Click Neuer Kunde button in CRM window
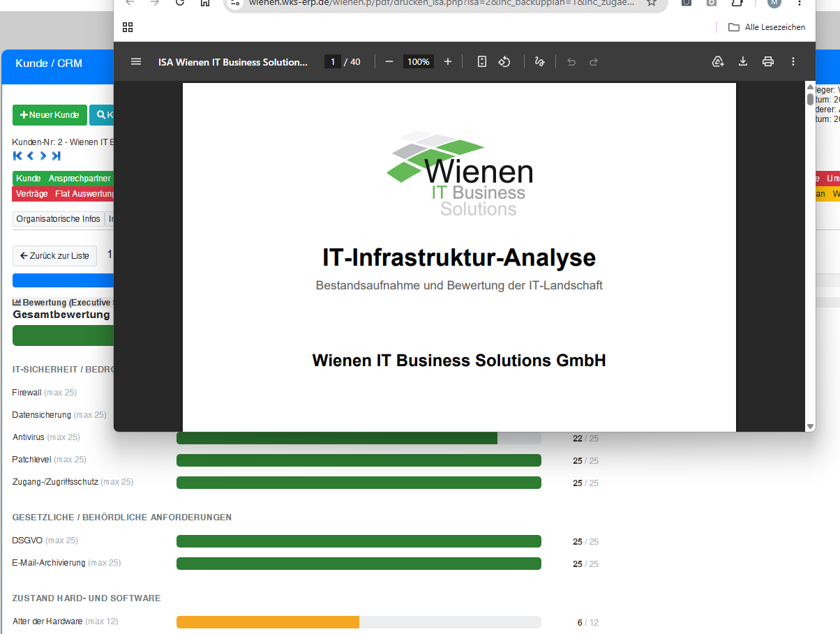Viewport: 840px width, 634px height. [50, 115]
